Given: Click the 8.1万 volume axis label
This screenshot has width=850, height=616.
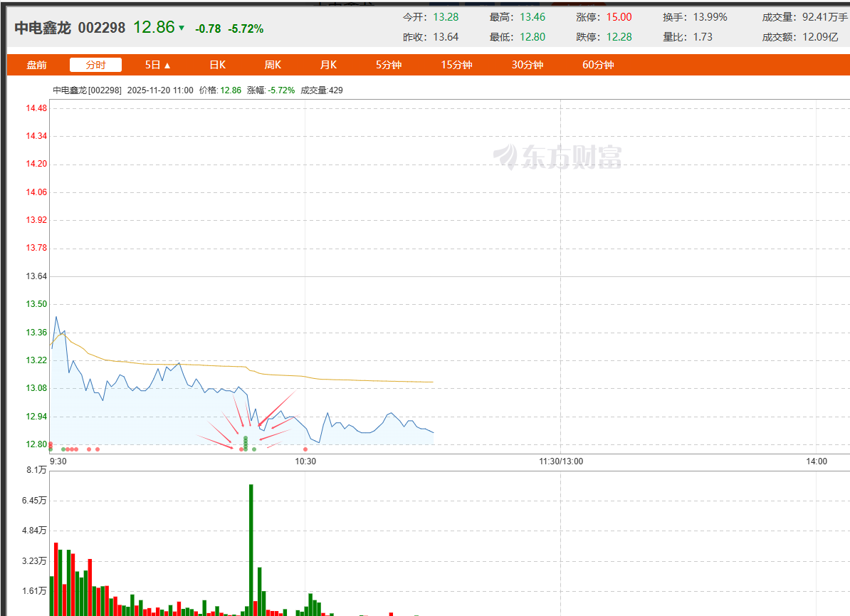Looking at the screenshot, I should pyautogui.click(x=36, y=470).
